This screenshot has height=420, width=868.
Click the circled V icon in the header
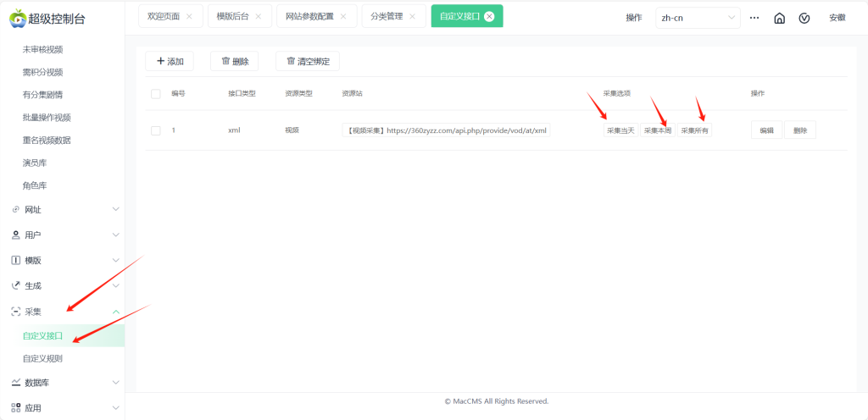(x=804, y=18)
